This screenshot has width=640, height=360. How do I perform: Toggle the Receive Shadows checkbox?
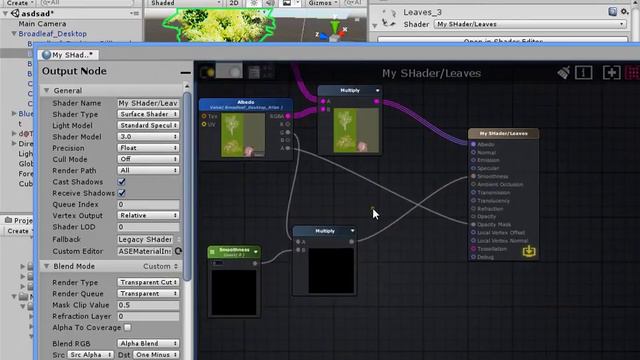click(122, 193)
